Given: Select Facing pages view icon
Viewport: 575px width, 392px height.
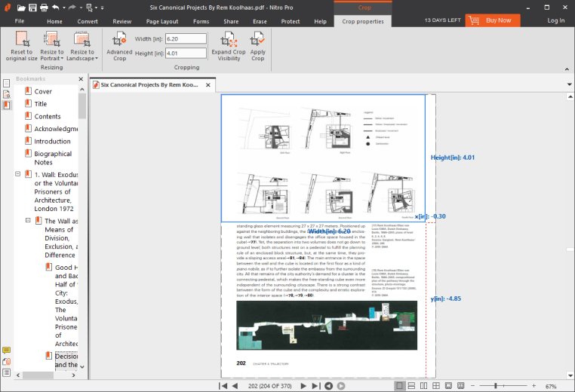Looking at the screenshot, I should [x=423, y=386].
